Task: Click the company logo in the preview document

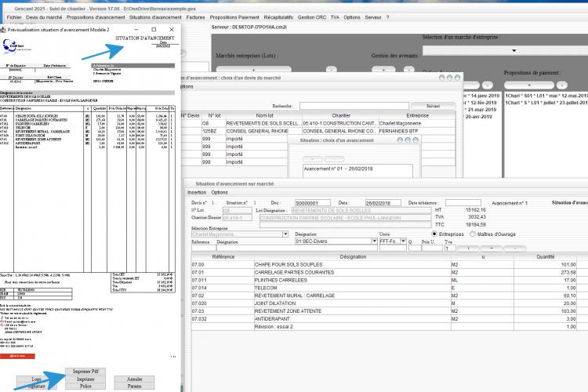Action: click(x=16, y=45)
